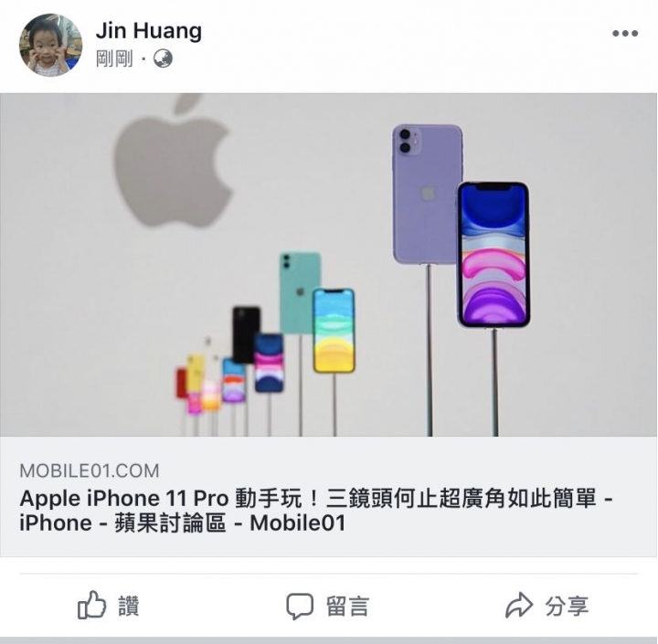Image resolution: width=658 pixels, height=644 pixels.
Task: Click the black iPhone in the preview image
Action: (x=246, y=334)
